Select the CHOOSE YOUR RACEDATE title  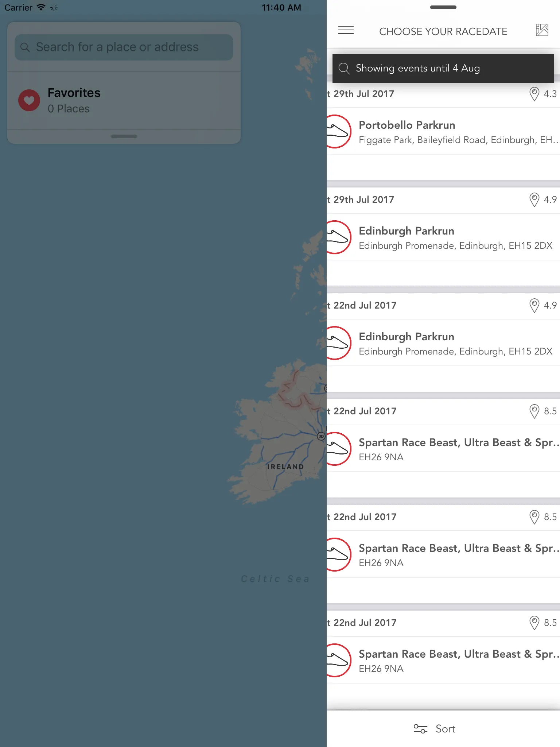pyautogui.click(x=443, y=31)
